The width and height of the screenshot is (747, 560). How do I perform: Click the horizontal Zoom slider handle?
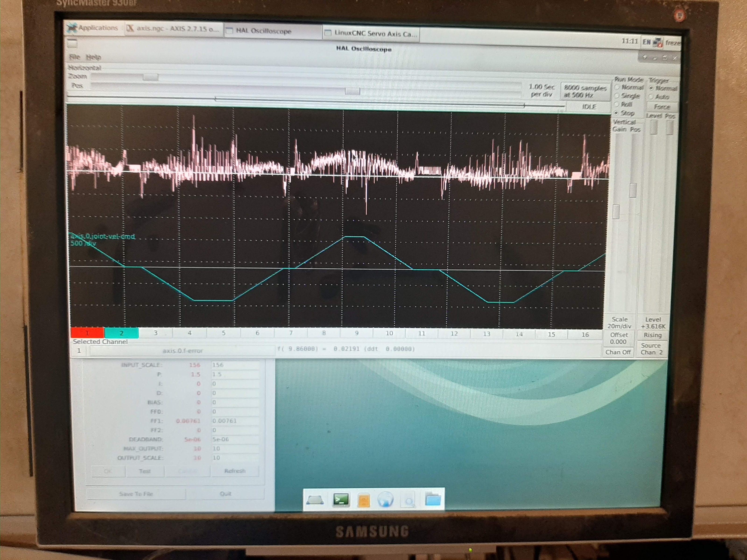[x=150, y=77]
